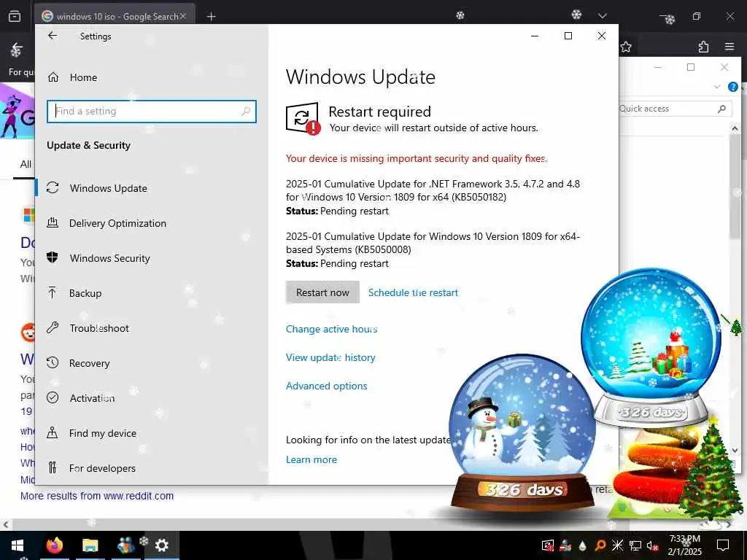Viewport: 747px width, 560px height.
Task: Open the Settings gear taskbar icon
Action: coord(161,545)
